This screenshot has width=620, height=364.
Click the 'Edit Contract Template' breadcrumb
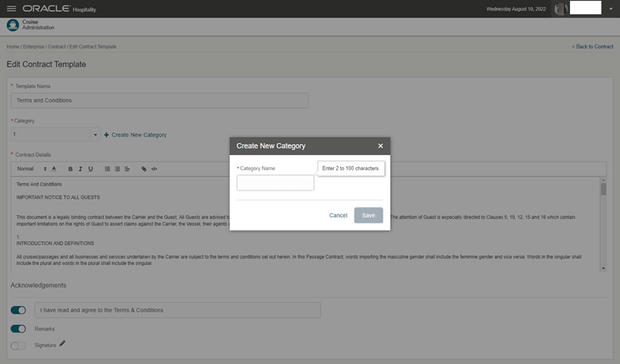(93, 46)
